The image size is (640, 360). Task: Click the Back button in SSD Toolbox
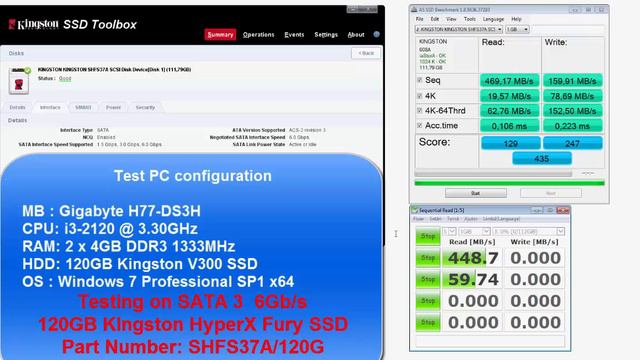(366, 53)
